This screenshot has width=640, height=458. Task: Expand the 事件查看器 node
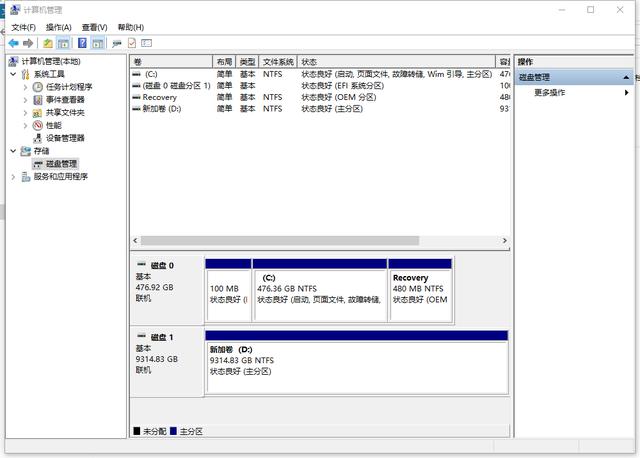click(x=25, y=100)
